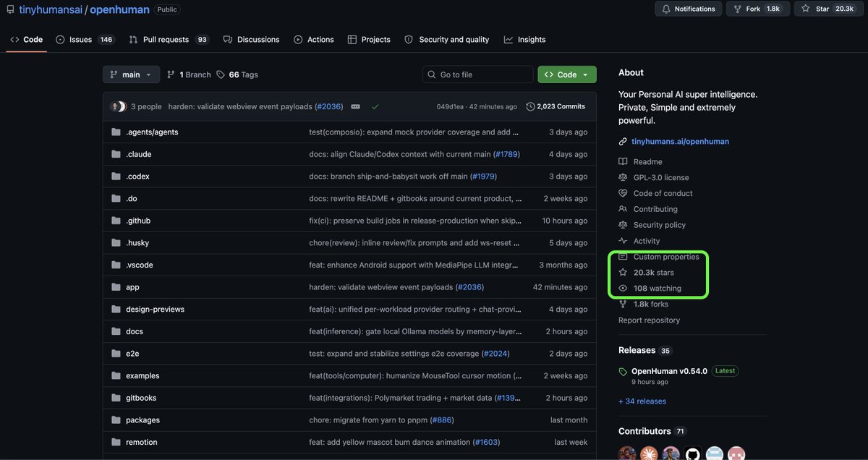Open PR #1789 link in .claude row
The height and width of the screenshot is (460, 868).
506,155
